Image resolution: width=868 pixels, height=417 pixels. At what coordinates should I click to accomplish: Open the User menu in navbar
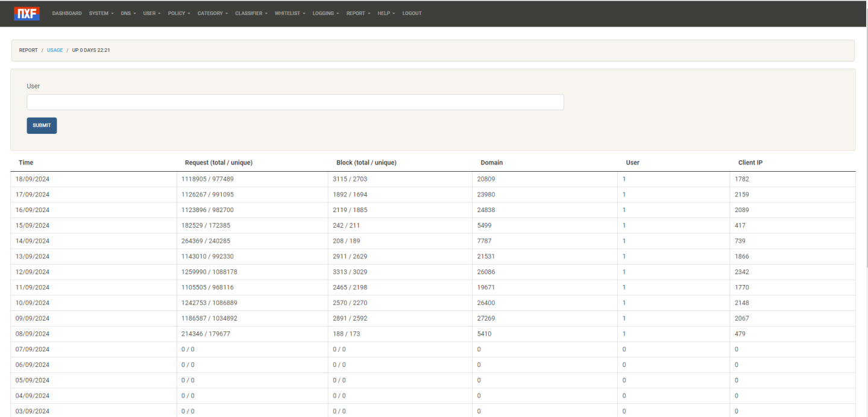[152, 13]
